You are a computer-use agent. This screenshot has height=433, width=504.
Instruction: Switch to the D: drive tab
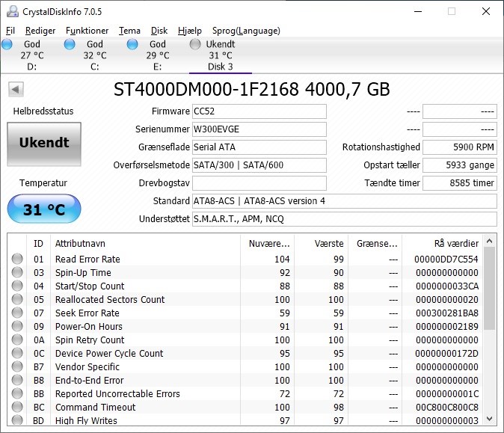32,55
